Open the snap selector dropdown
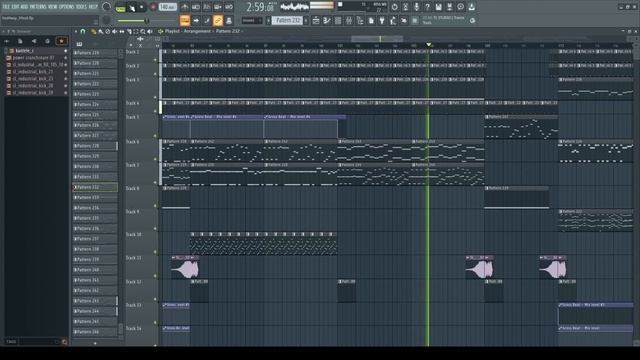This screenshot has height=360, width=640. tap(252, 20)
